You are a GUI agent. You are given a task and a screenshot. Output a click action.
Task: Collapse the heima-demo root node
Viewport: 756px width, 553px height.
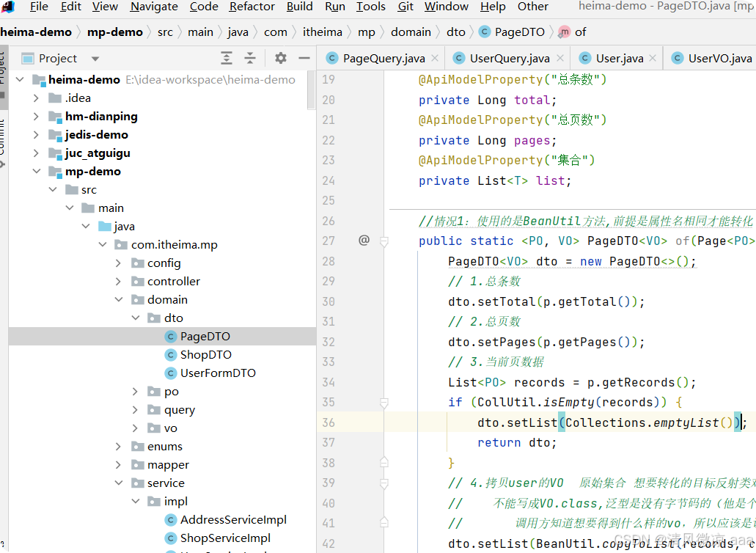(x=21, y=79)
